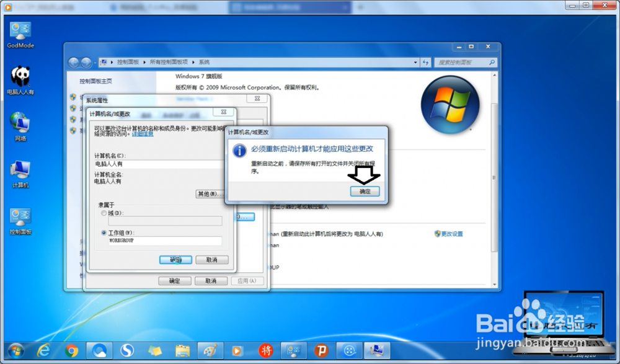
Task: Open the blue film reel taskbar icon
Action: (349, 350)
